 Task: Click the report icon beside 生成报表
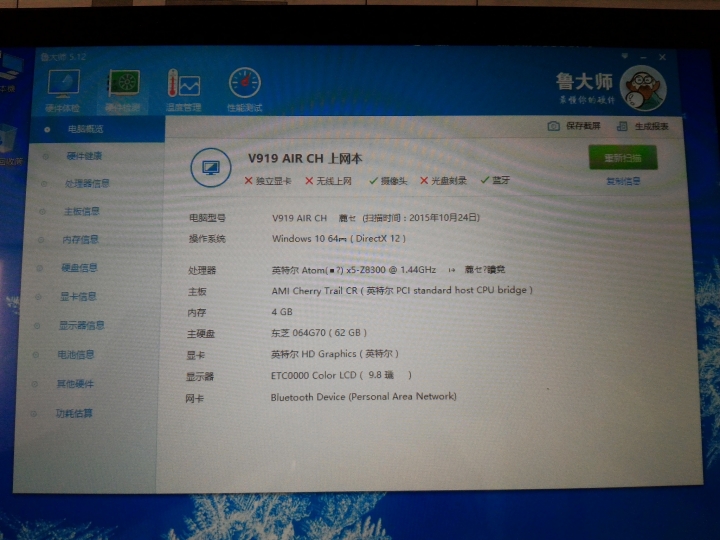pyautogui.click(x=622, y=126)
